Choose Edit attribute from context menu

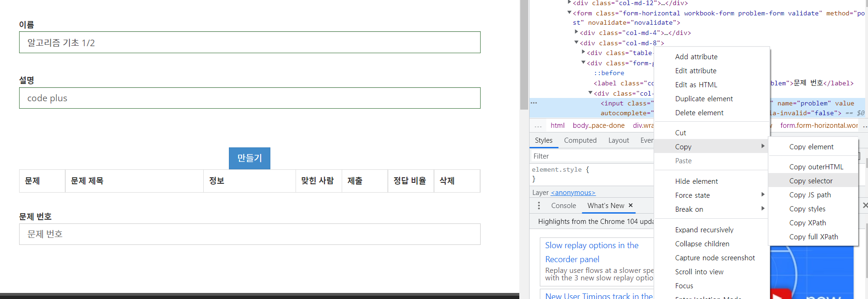(x=696, y=71)
